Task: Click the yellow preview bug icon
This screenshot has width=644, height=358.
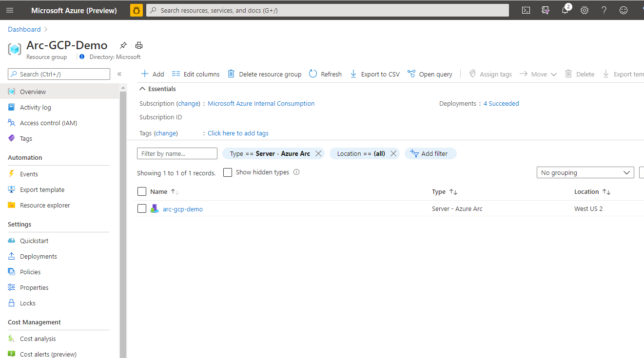Action: click(137, 10)
